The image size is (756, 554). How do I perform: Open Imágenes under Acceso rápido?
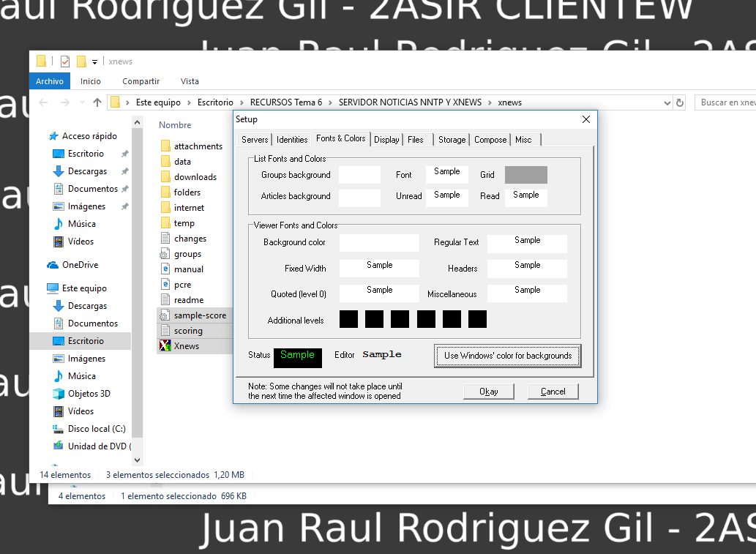[86, 206]
